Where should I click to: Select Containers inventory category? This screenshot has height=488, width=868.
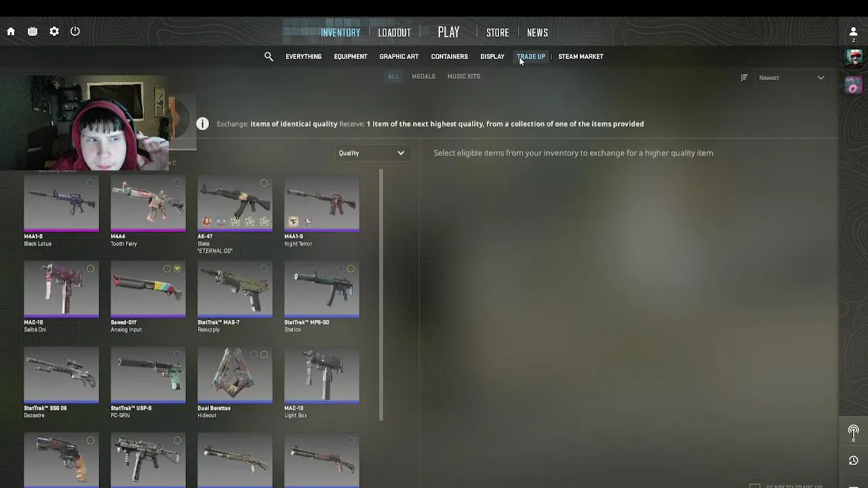tap(449, 56)
